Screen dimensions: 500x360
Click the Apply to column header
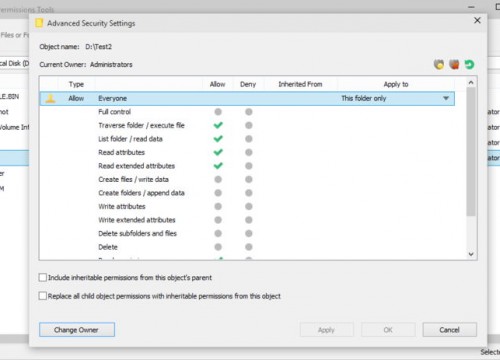point(396,84)
